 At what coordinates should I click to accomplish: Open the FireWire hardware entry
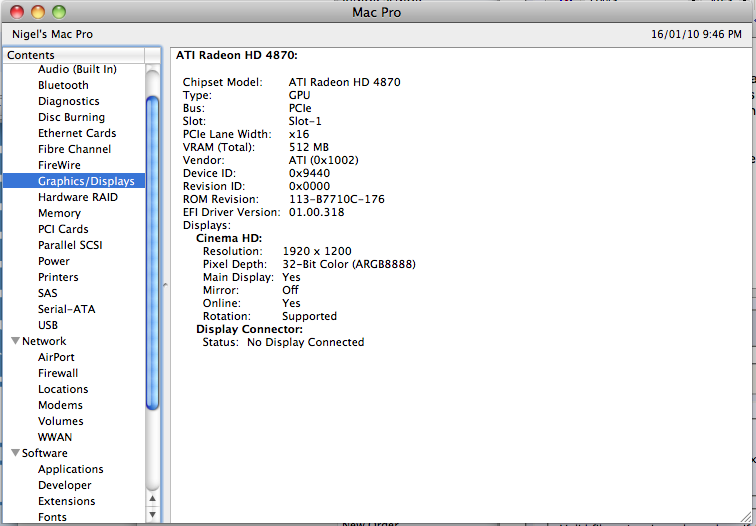tap(59, 164)
